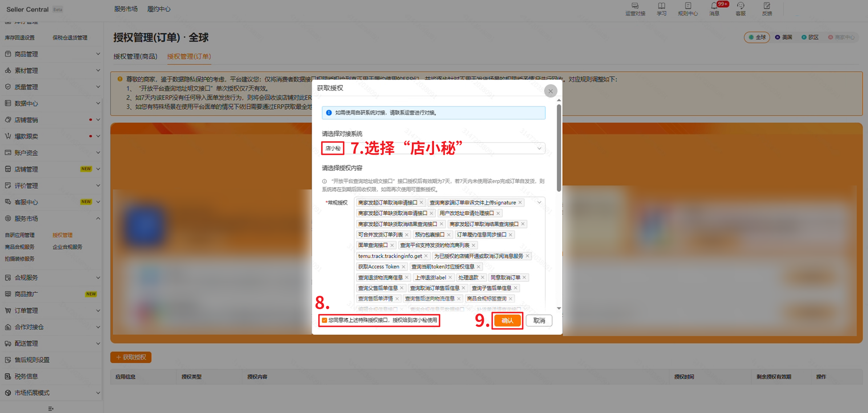Check the agreement to authorize 店小秘
The width and height of the screenshot is (868, 413).
(x=324, y=320)
